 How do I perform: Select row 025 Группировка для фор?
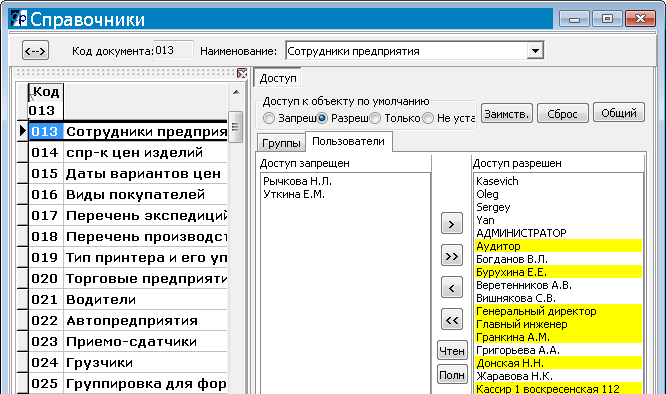tap(128, 384)
